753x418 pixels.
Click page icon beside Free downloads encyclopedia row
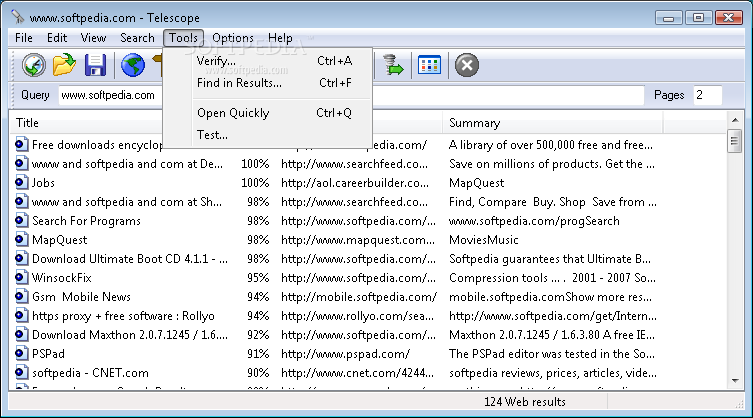click(x=21, y=144)
